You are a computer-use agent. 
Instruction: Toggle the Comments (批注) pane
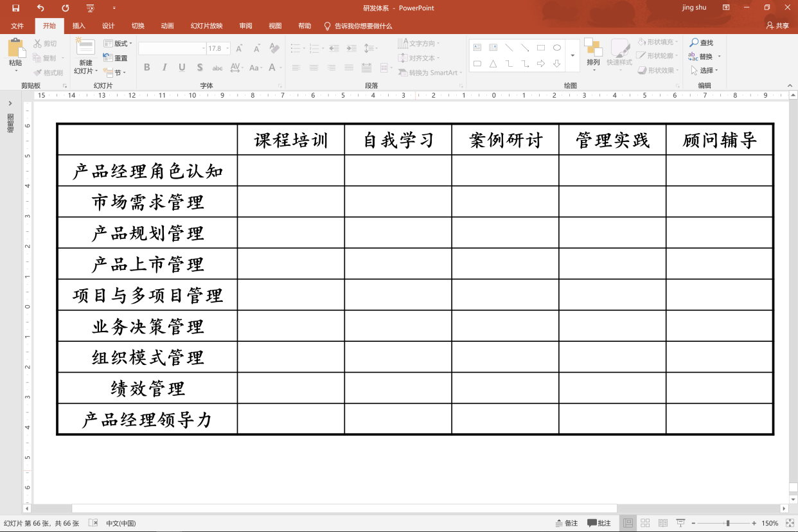tap(599, 523)
